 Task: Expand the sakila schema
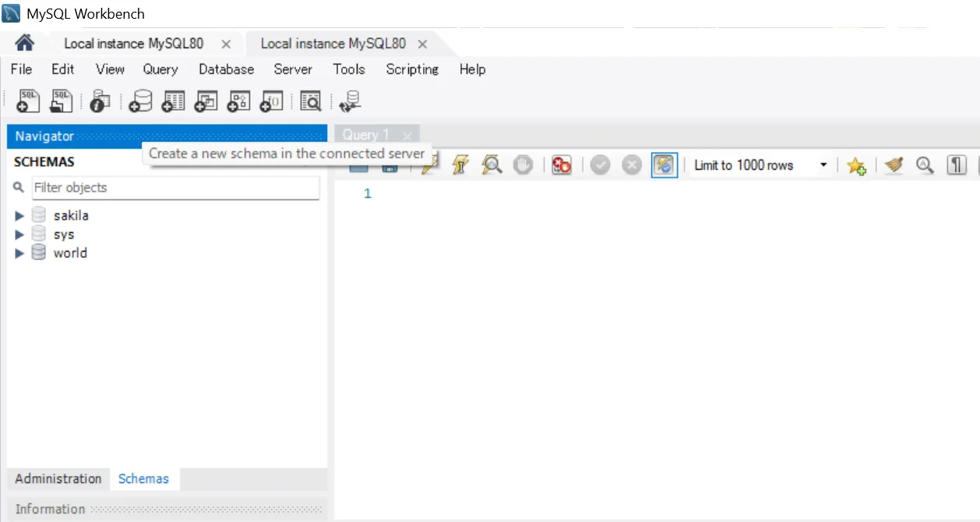coord(19,215)
